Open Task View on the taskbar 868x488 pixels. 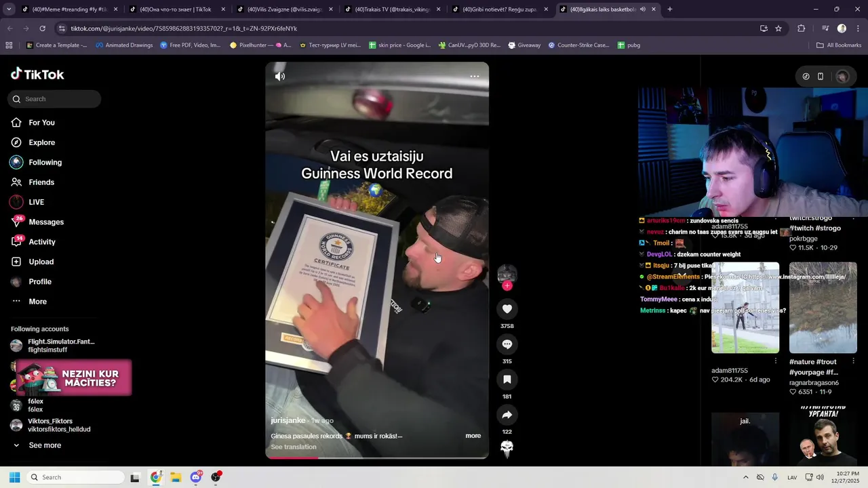pyautogui.click(x=135, y=477)
